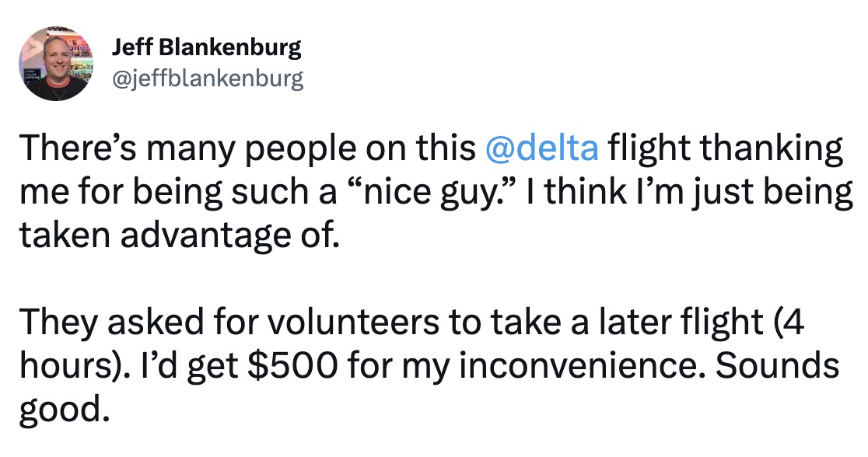Click the final word "good."
Image resolution: width=868 pixels, height=457 pixels.
(61, 405)
